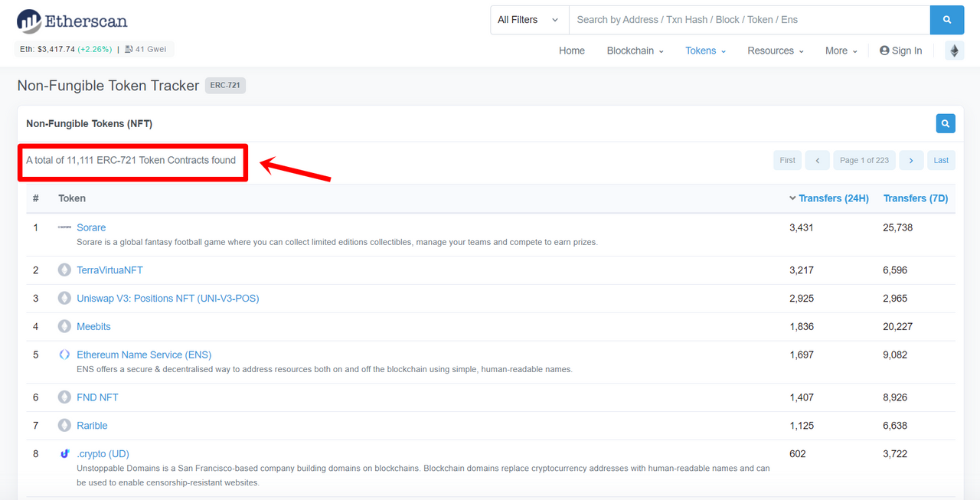Click the FND NFT token icon
980x500 pixels.
64,397
